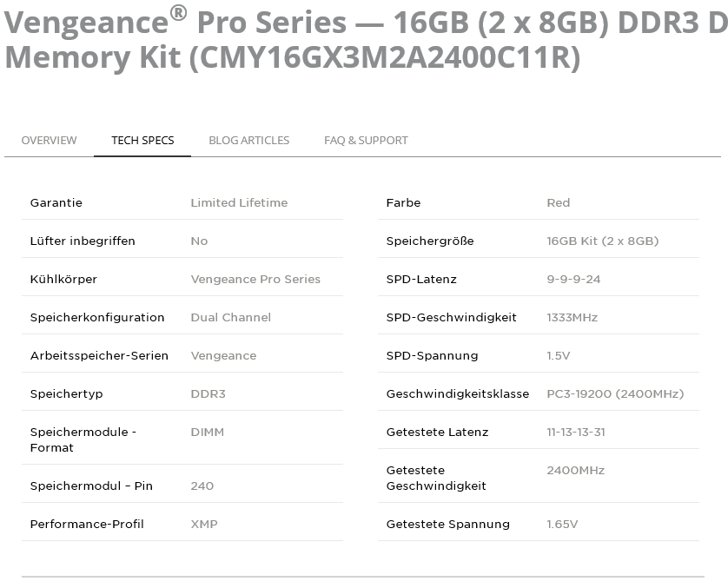Open the FAQ & SUPPORT tab
Screen dimensions: 728x588
coord(366,140)
